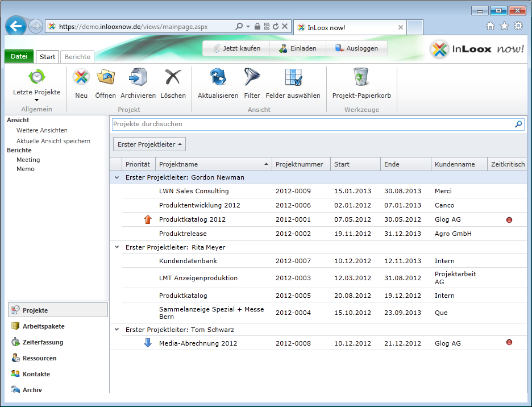Toggle grouping by Erster Projektleiter button

149,144
